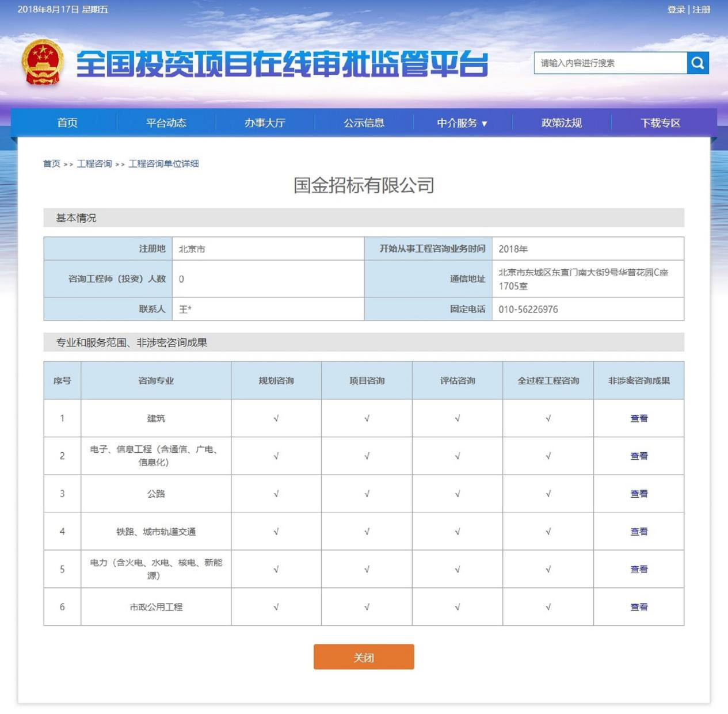The width and height of the screenshot is (728, 714).
Task: Click 工程咨询 breadcrumb link
Action: coord(94,164)
